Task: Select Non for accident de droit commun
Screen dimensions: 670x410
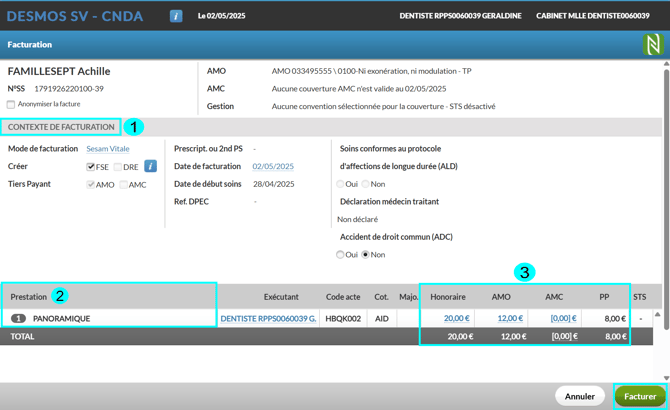Action: coord(366,255)
